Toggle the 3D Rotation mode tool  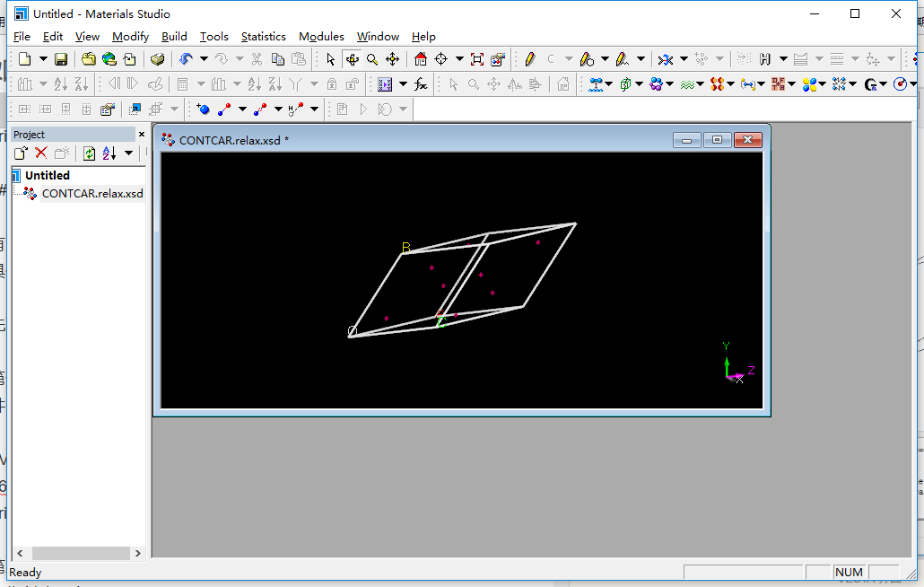(x=352, y=59)
